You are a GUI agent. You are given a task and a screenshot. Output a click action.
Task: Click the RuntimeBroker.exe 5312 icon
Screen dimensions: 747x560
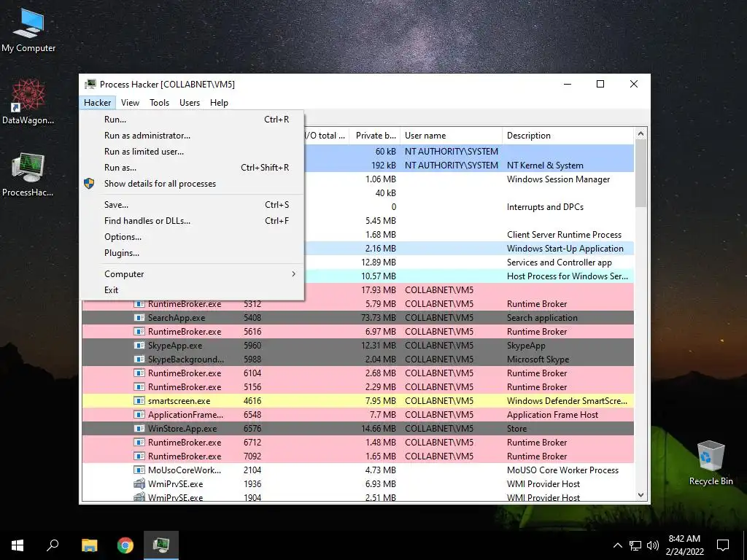click(x=139, y=304)
